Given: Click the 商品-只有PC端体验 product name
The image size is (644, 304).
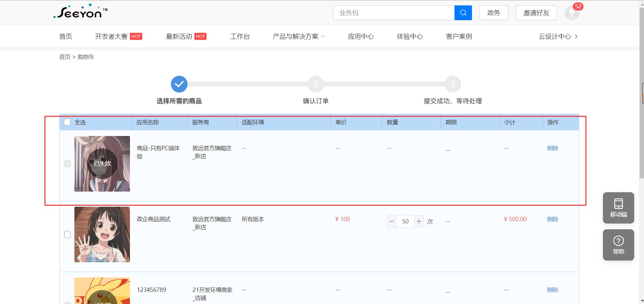Looking at the screenshot, I should tap(158, 152).
